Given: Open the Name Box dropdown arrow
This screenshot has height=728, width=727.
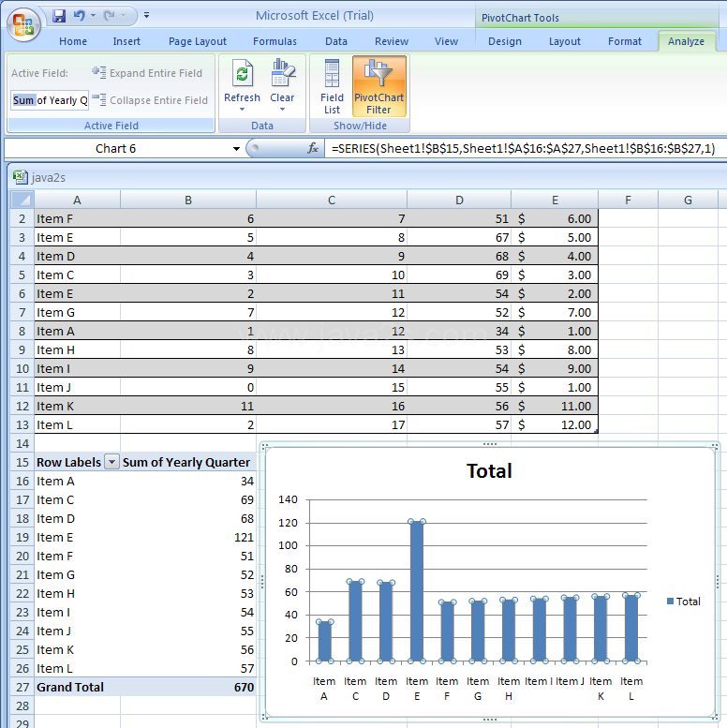Looking at the screenshot, I should [236, 149].
